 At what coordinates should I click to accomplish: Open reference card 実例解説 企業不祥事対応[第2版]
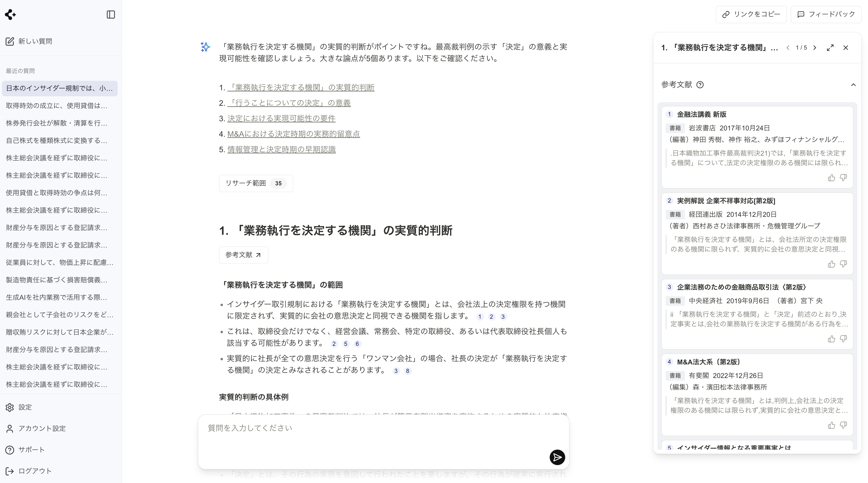click(x=757, y=234)
